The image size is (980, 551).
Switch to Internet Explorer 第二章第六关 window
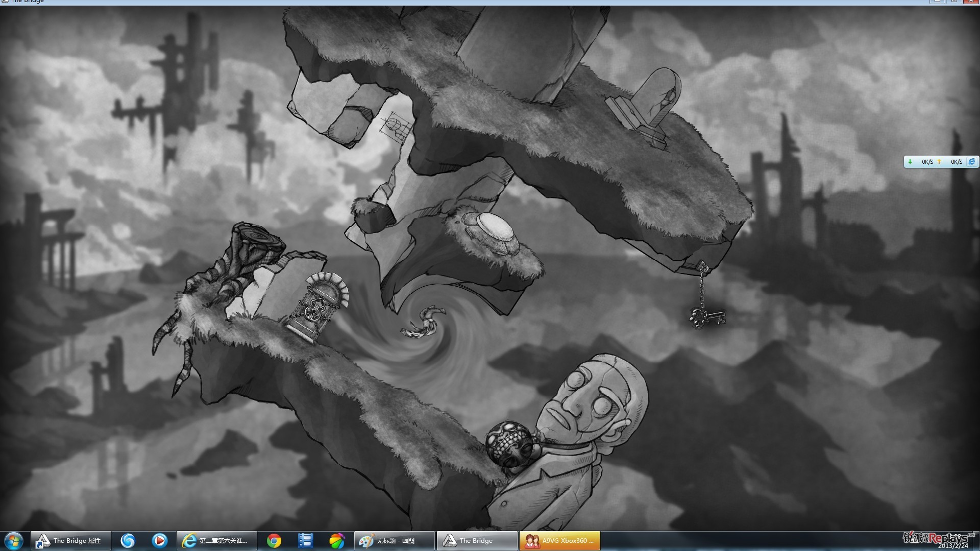(x=217, y=541)
